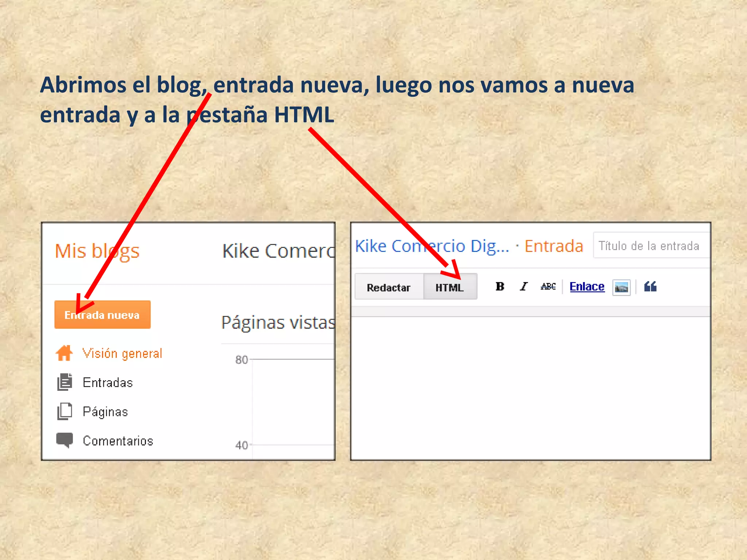
Task: Switch to the Redactar tab
Action: pyautogui.click(x=389, y=287)
